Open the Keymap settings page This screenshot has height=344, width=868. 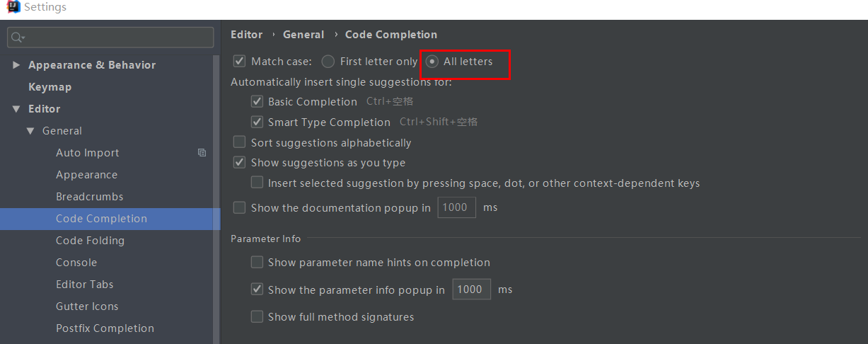coord(50,86)
